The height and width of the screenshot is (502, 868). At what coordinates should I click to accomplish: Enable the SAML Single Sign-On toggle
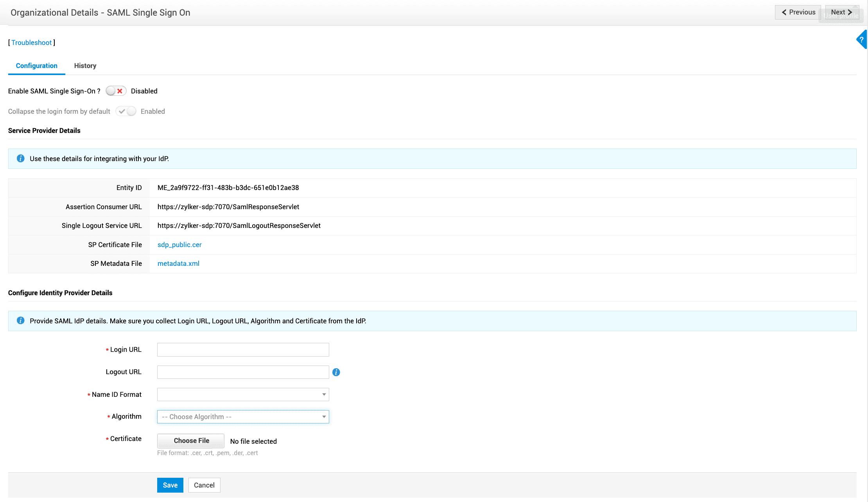click(x=116, y=91)
